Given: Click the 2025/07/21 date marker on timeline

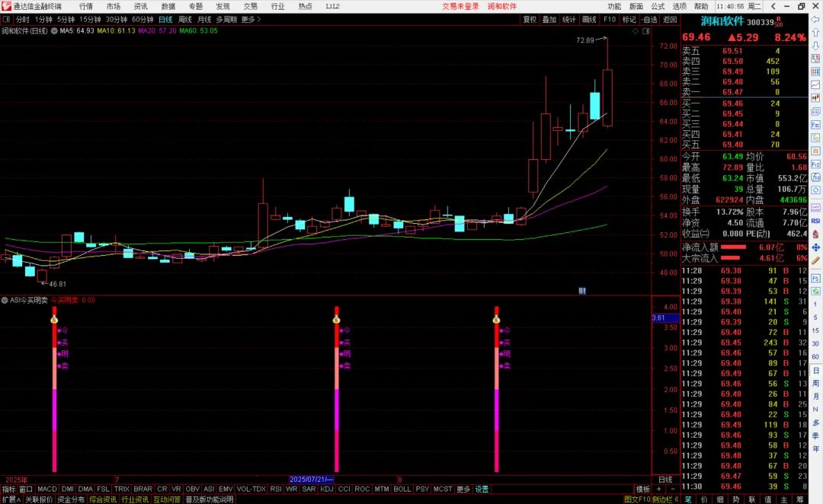Looking at the screenshot, I should click(x=311, y=480).
